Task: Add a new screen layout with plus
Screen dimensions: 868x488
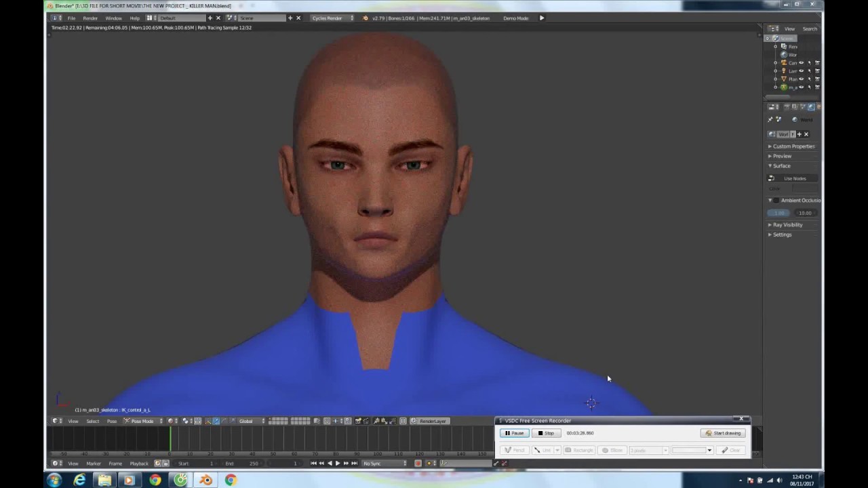Action: pyautogui.click(x=210, y=18)
